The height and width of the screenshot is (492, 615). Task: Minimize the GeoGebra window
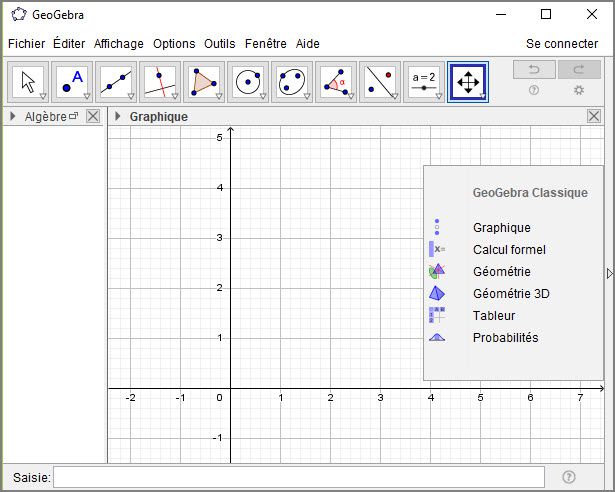point(501,15)
